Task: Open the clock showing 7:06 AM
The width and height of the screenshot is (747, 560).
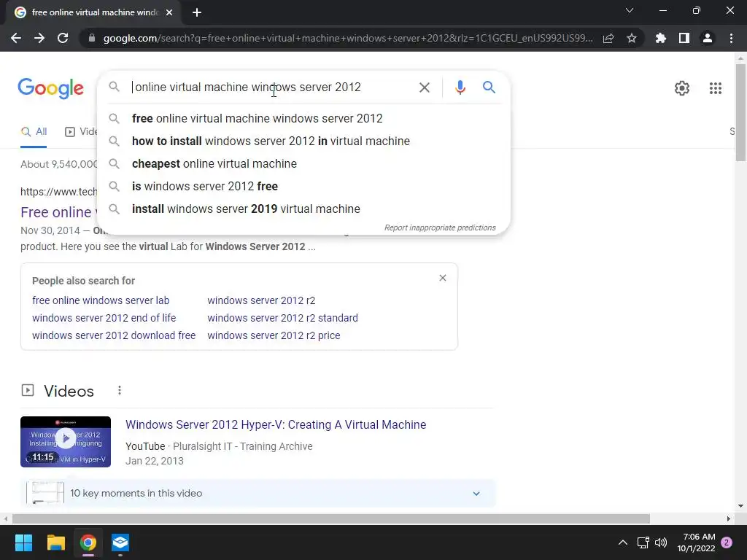Action: pos(696,542)
